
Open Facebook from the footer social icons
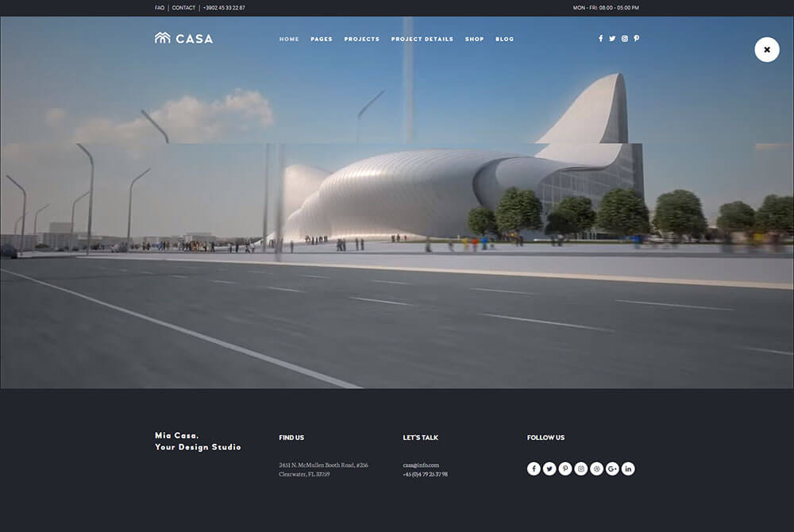pyautogui.click(x=534, y=468)
